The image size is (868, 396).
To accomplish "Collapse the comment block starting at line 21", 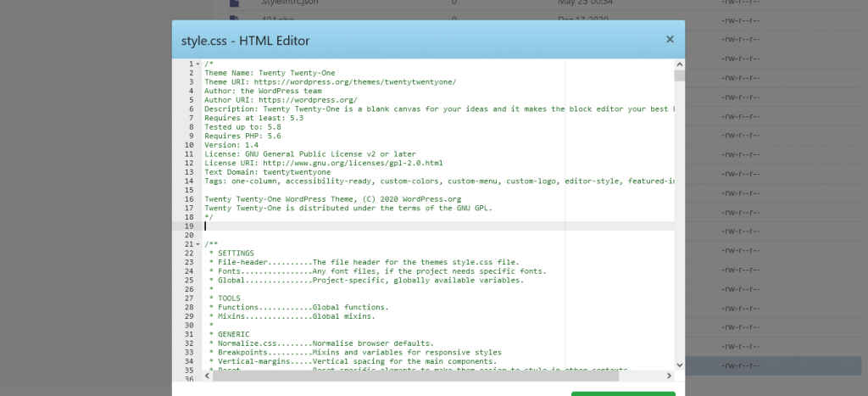I will tap(198, 244).
